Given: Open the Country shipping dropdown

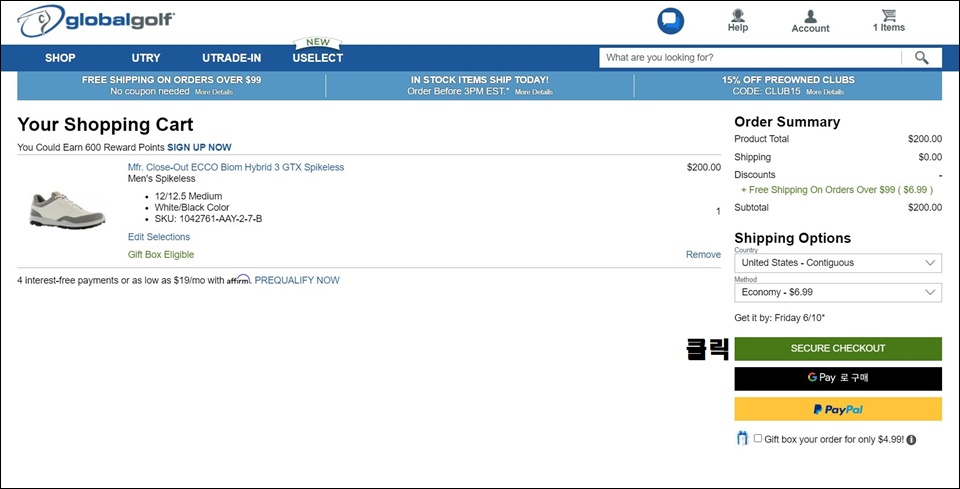Looking at the screenshot, I should click(x=838, y=263).
